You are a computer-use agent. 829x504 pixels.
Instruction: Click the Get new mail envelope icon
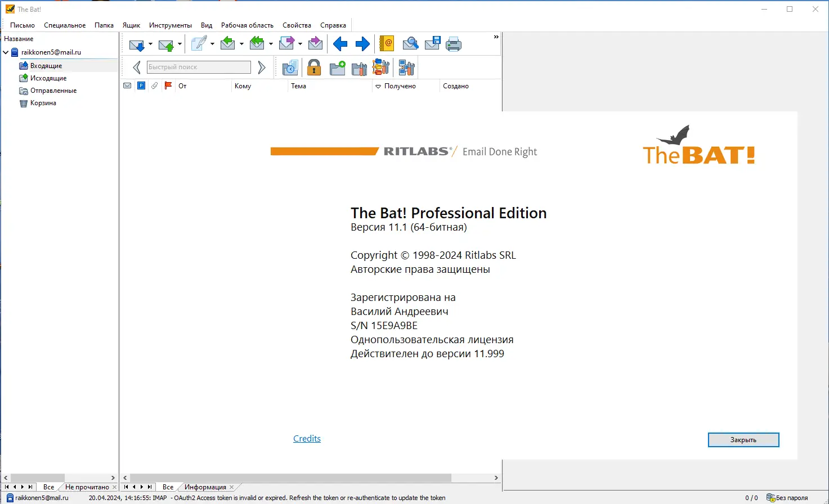click(x=137, y=44)
